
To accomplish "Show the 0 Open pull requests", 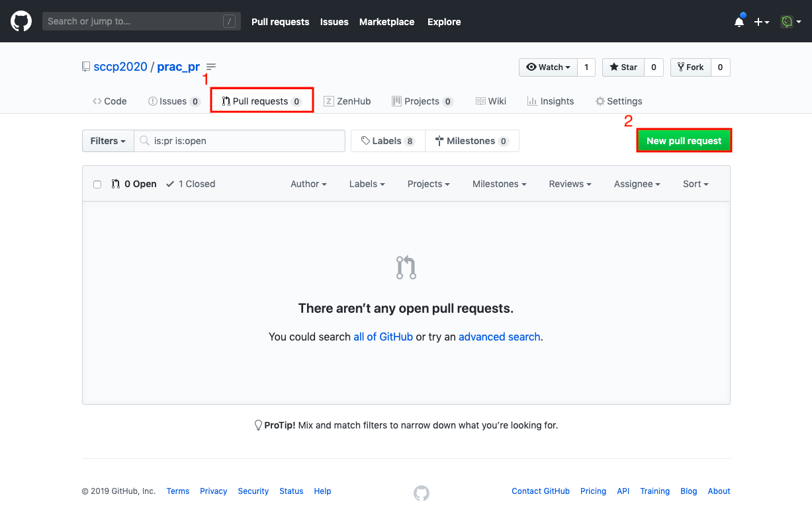I will coord(134,184).
